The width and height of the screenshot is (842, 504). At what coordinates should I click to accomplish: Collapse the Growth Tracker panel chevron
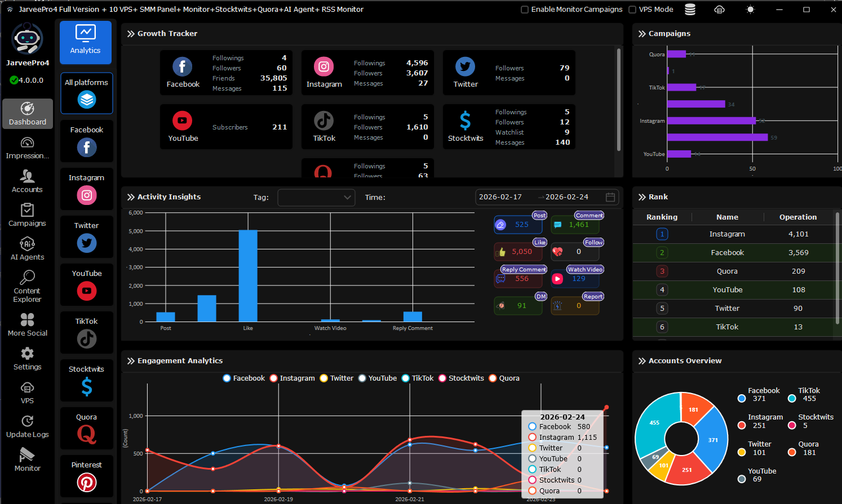[131, 34]
